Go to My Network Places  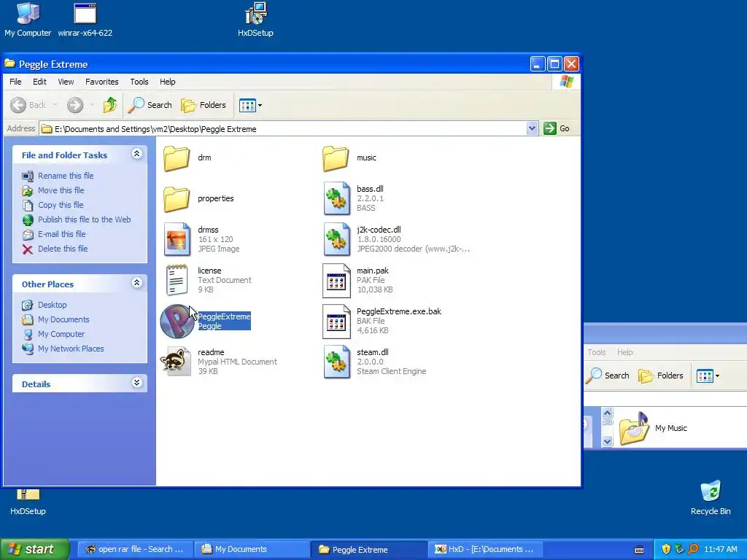point(71,349)
